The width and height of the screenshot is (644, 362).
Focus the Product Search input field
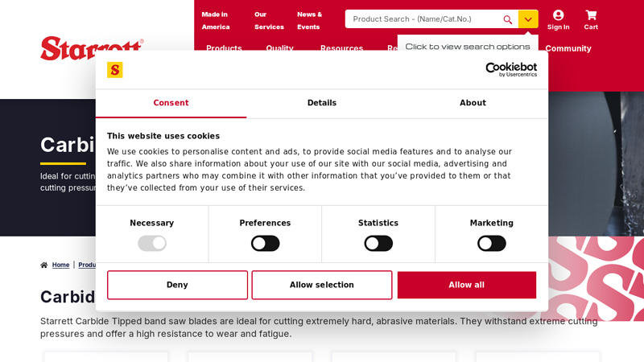[x=423, y=19]
